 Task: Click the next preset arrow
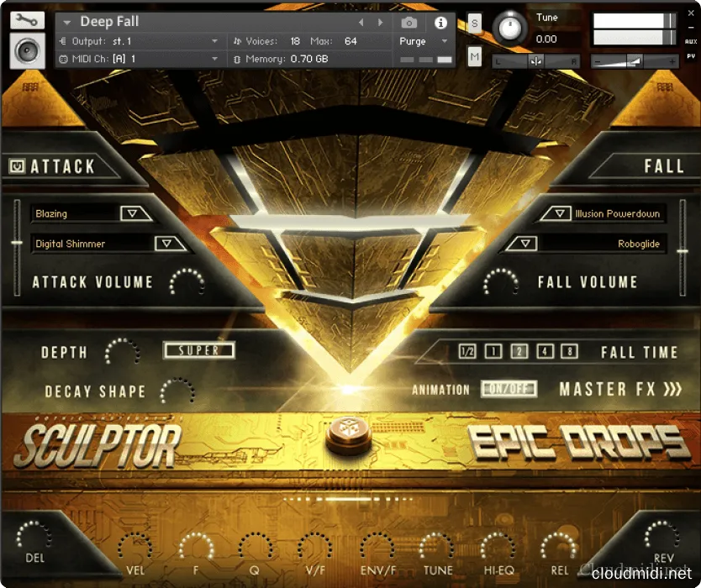click(381, 23)
